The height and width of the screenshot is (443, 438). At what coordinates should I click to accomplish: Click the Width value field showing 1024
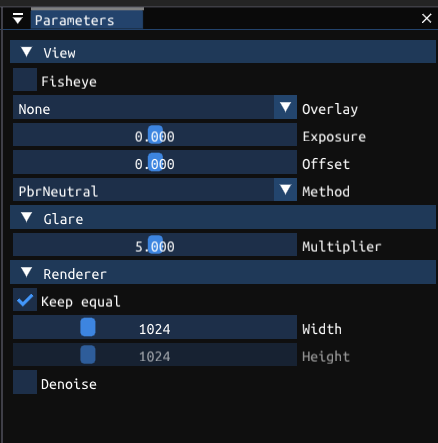[x=155, y=327]
